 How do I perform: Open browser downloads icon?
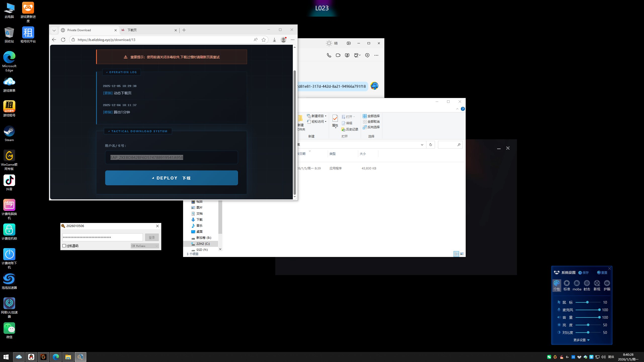pyautogui.click(x=274, y=40)
